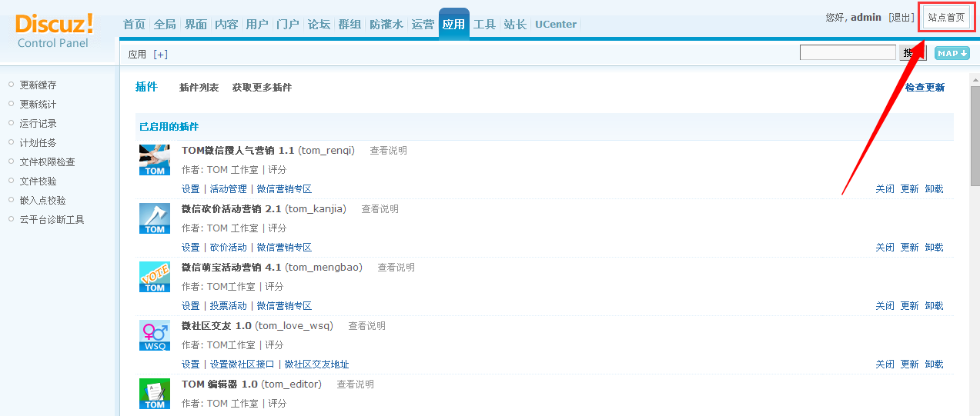
Task: Click the [+] add shortcut link
Action: (160, 55)
